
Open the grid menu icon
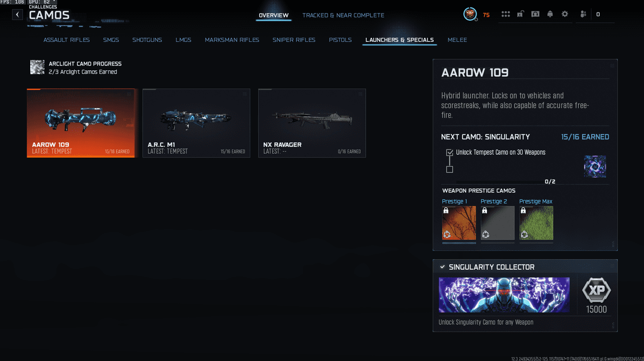tap(506, 14)
